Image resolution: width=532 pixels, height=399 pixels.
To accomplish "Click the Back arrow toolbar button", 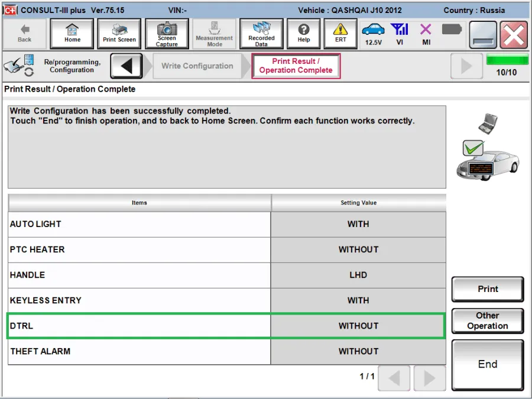I will [x=24, y=34].
